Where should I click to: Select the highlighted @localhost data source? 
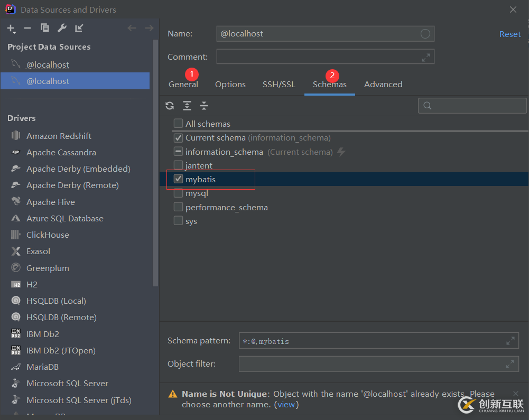(75, 81)
